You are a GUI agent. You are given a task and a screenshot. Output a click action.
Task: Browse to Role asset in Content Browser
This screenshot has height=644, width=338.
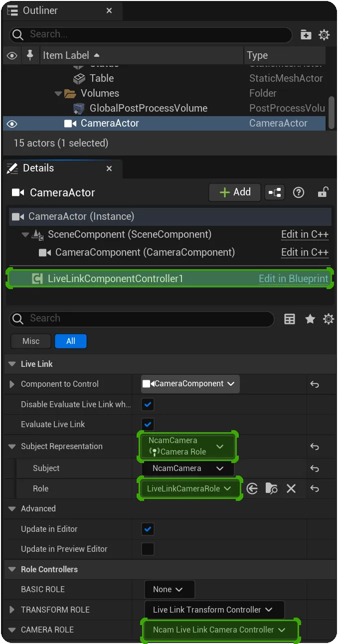pos(271,489)
